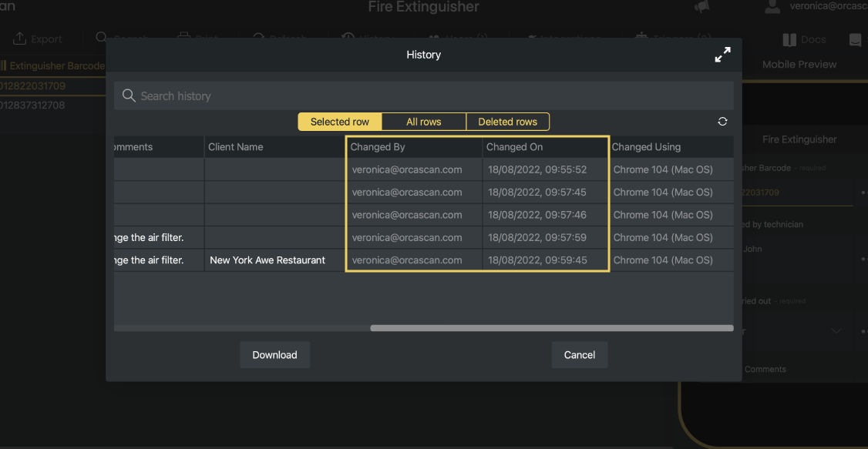Click the magnifier icon in the history search
This screenshot has width=868, height=449.
pos(129,95)
